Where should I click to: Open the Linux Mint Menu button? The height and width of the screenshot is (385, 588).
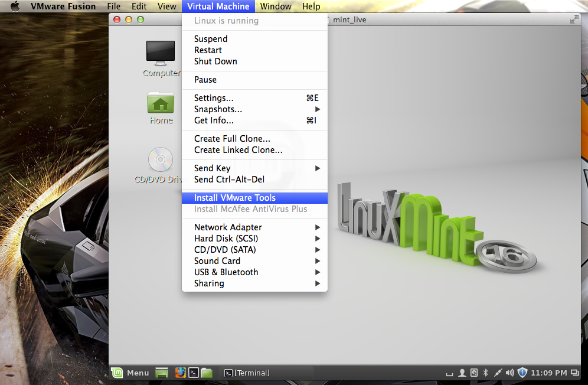pos(131,373)
